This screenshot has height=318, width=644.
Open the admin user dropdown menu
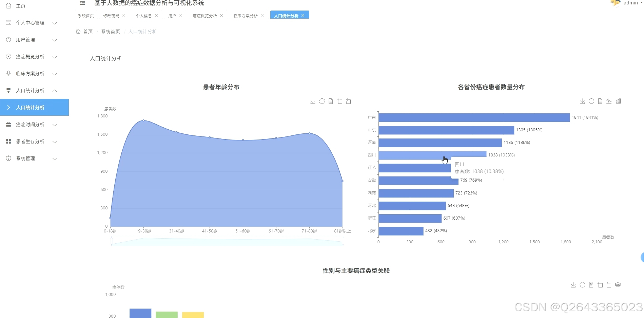point(630,3)
